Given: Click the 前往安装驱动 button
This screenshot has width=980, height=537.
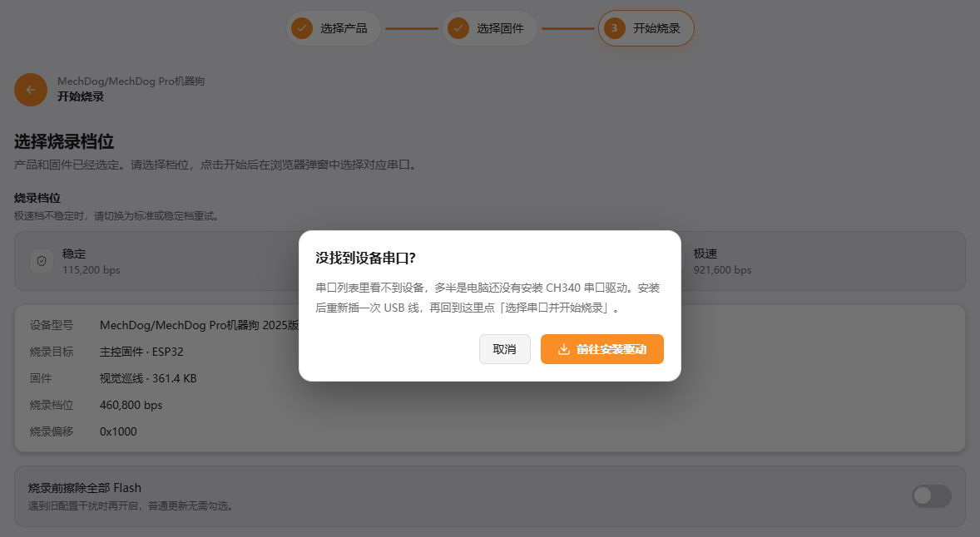Looking at the screenshot, I should click(601, 349).
